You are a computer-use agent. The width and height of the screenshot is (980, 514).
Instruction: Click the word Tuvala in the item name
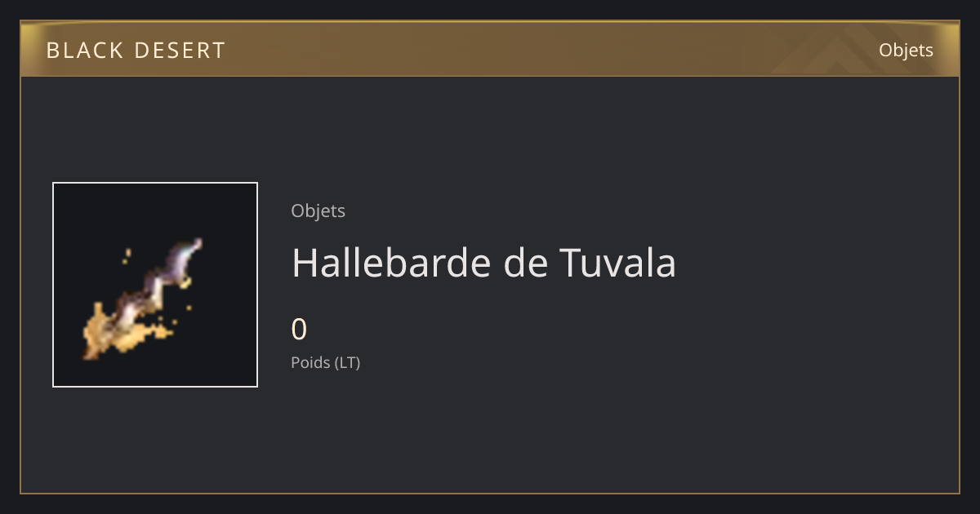[x=617, y=263]
